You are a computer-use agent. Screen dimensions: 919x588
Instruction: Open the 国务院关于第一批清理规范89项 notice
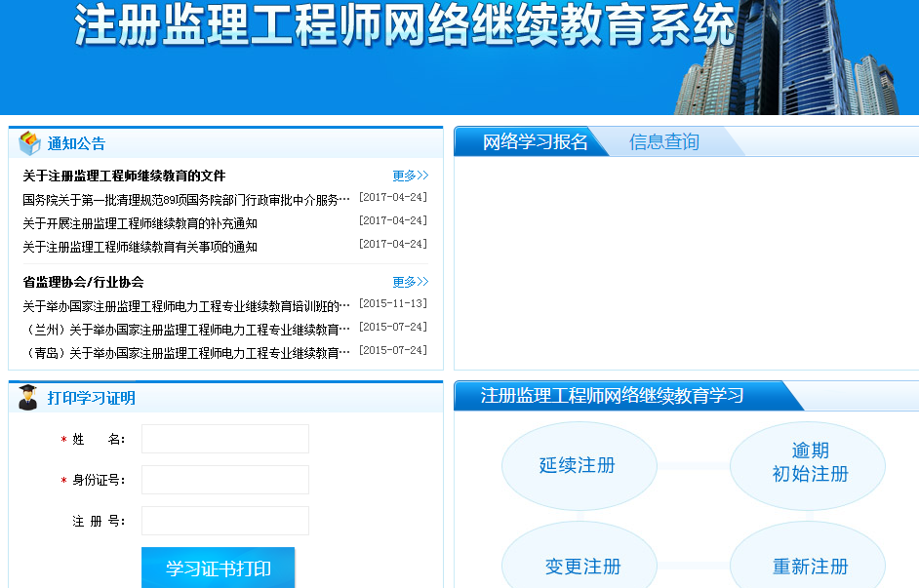[x=185, y=200]
